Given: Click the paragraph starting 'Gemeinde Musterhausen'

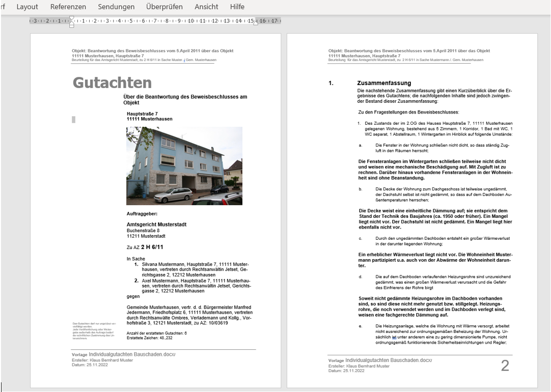Looking at the screenshot, I should (189, 315).
